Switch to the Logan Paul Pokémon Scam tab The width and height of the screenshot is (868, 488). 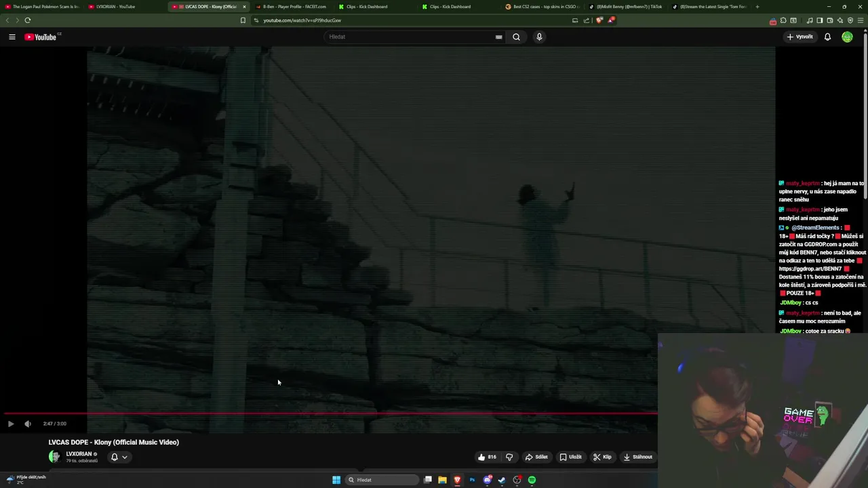click(x=42, y=7)
